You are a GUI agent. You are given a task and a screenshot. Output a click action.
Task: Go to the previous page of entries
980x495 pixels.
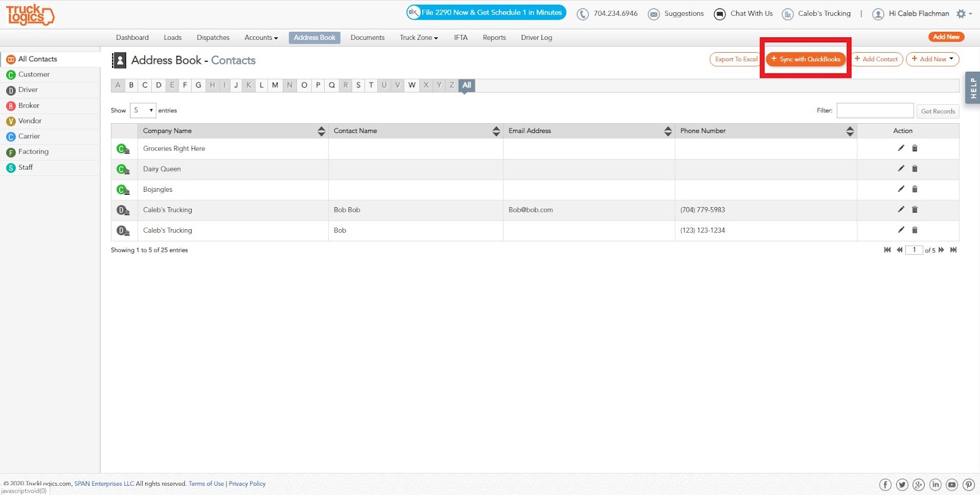pos(899,250)
